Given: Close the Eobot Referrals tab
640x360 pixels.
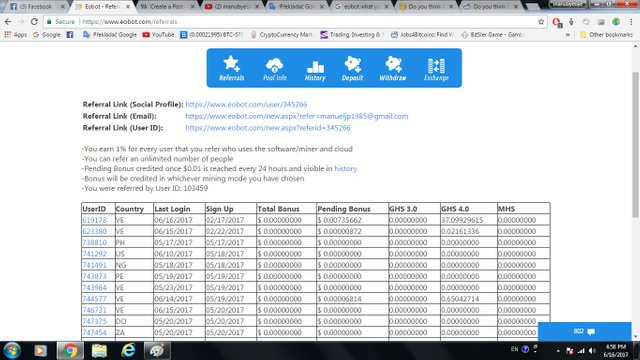Looking at the screenshot, I should (x=128, y=7).
